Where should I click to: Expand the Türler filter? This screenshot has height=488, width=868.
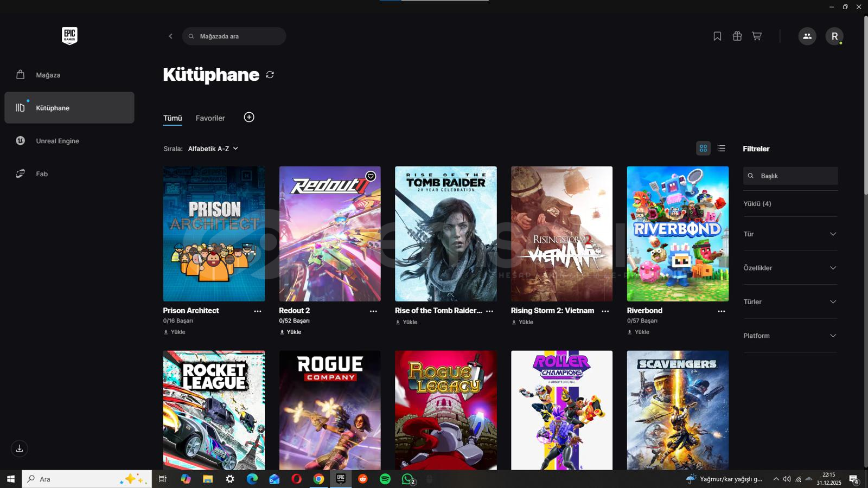pyautogui.click(x=790, y=301)
